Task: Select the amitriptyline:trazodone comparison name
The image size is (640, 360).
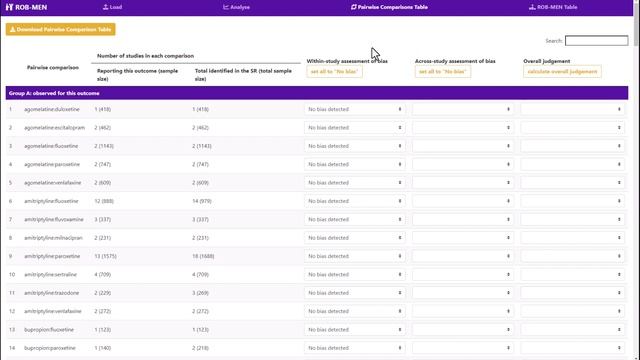Action: click(x=51, y=293)
